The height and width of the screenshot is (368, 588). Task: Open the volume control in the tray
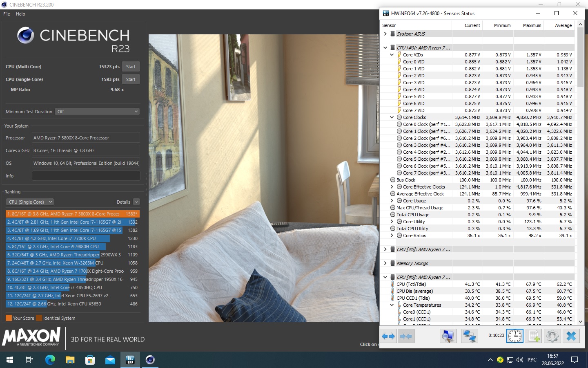click(520, 360)
